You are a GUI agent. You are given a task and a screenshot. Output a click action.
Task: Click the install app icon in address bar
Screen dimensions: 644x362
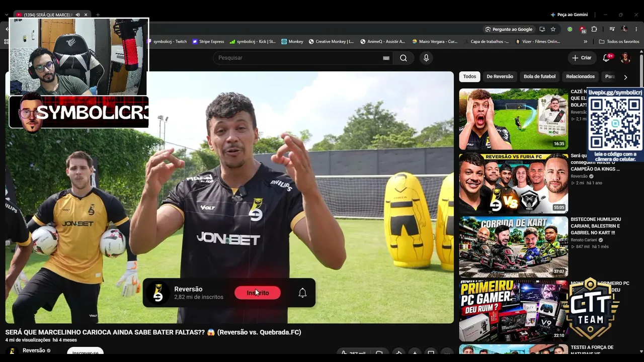pos(542,29)
